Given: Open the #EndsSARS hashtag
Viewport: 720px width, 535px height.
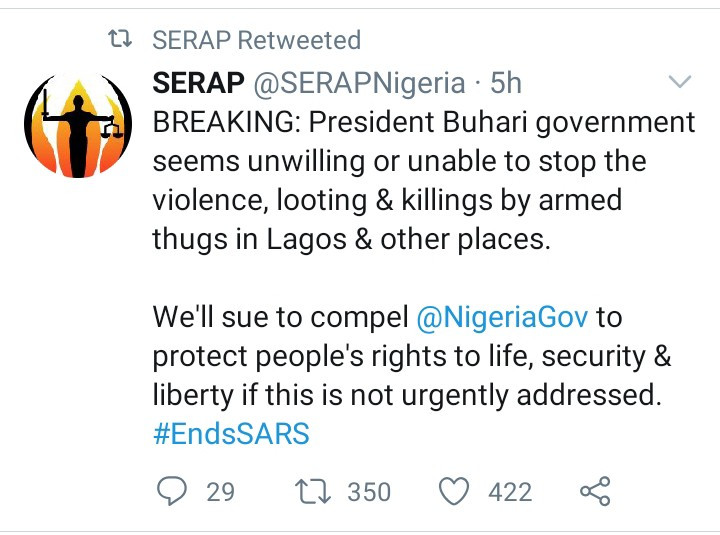Looking at the screenshot, I should 231,433.
